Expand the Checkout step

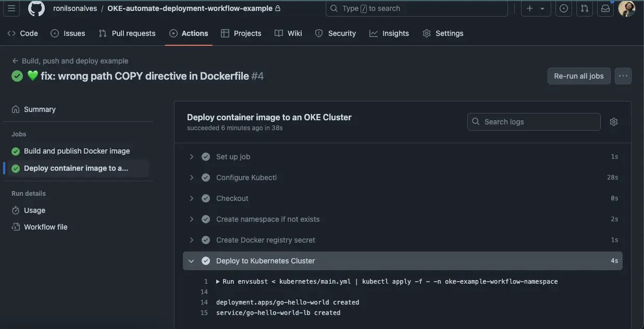coord(402,198)
